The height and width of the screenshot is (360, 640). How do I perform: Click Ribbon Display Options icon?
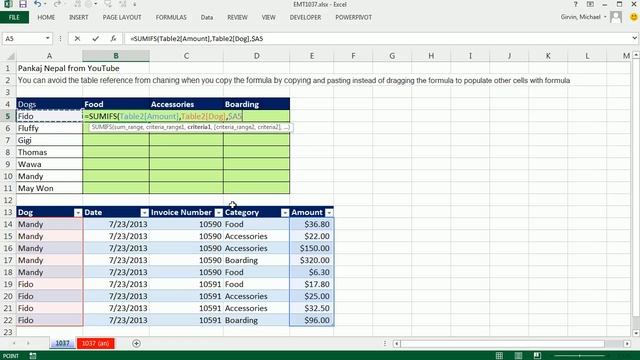pyautogui.click(x=590, y=4)
